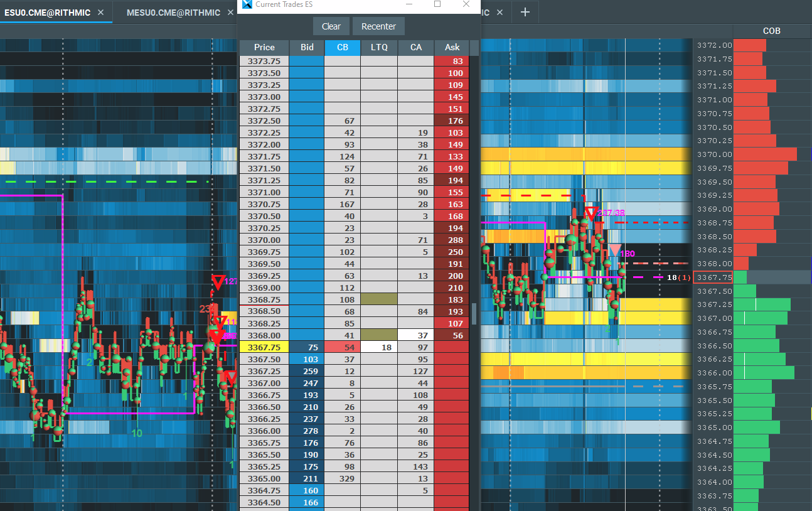The image size is (812, 511).
Task: Close the MESU0.CME@RITHMIC tab
Action: (x=231, y=13)
